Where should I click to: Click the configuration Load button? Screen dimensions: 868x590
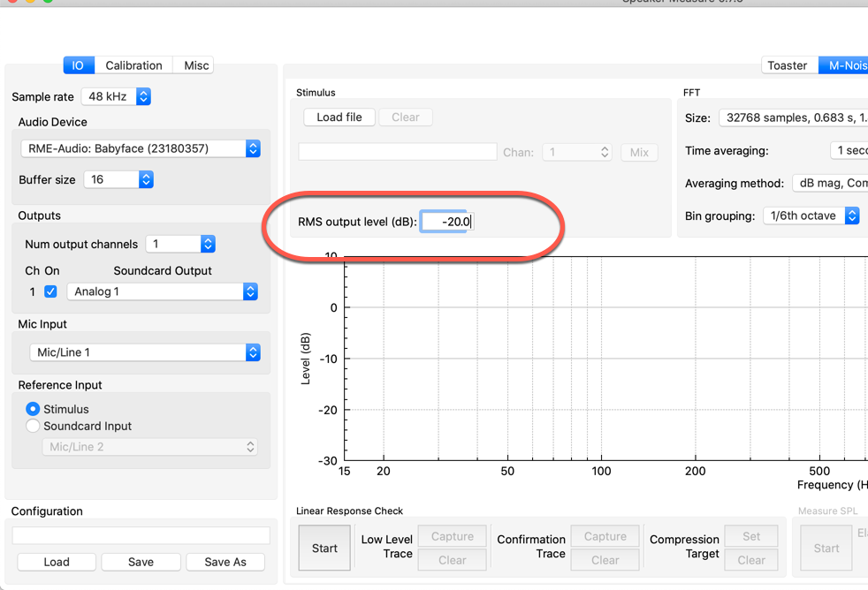click(x=57, y=562)
